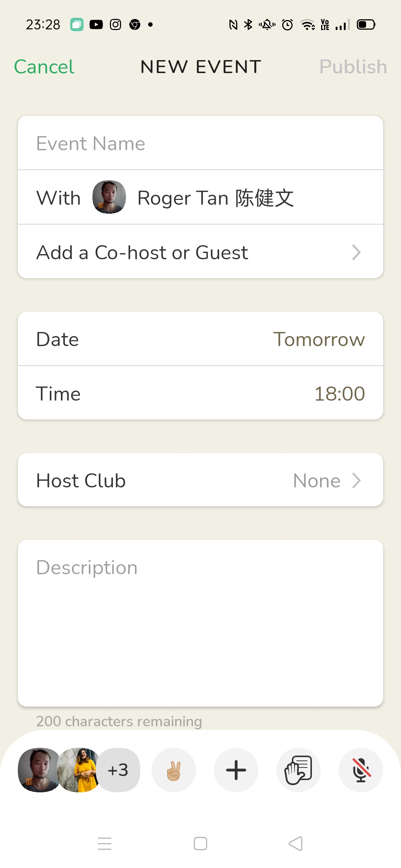Viewport: 401px width, 868px height.
Task: Tap Roger Tan profile photo beside With
Action: pyautogui.click(x=109, y=197)
